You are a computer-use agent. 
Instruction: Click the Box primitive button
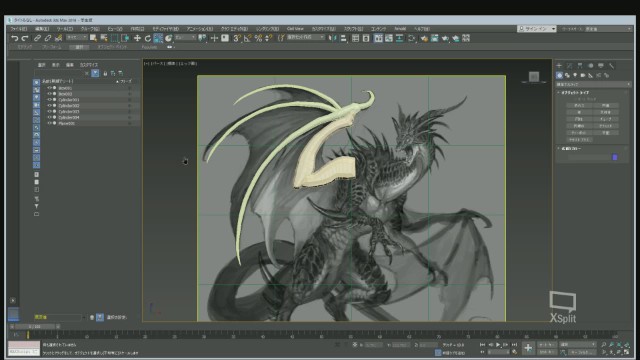[579, 105]
